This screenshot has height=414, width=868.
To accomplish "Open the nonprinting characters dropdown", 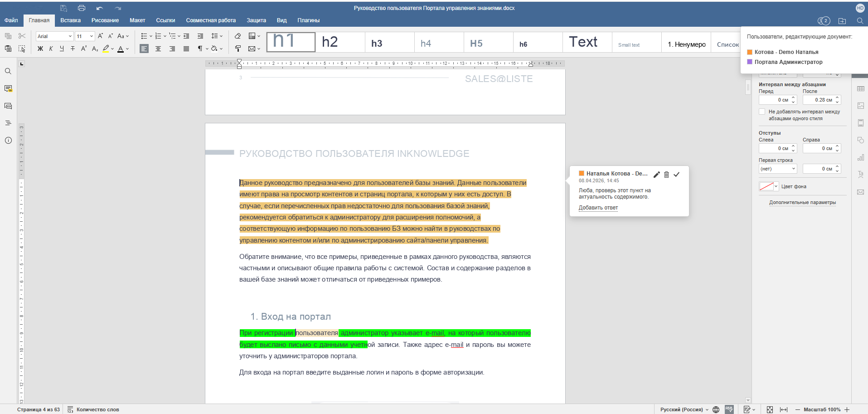I will 207,49.
